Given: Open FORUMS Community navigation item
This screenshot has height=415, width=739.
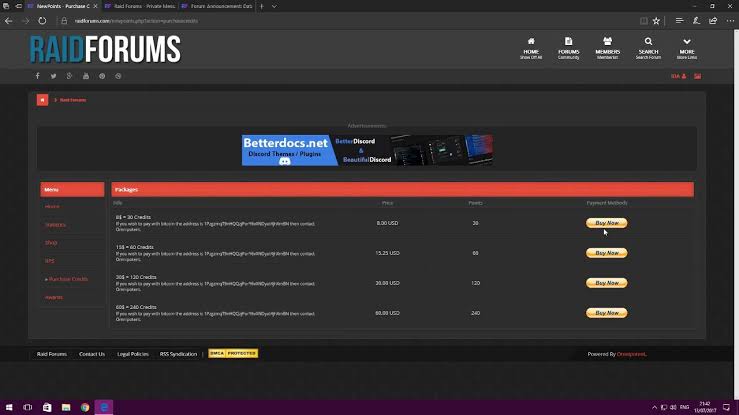Looking at the screenshot, I should coord(568,48).
